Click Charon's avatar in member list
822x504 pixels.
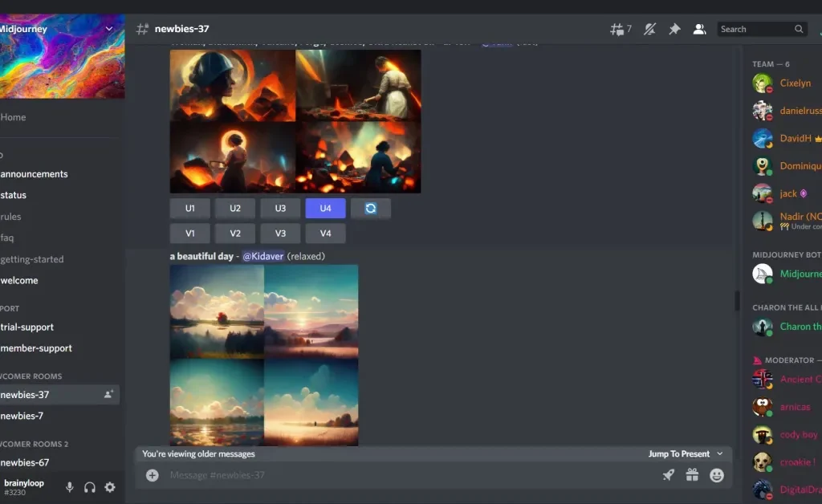coord(763,327)
